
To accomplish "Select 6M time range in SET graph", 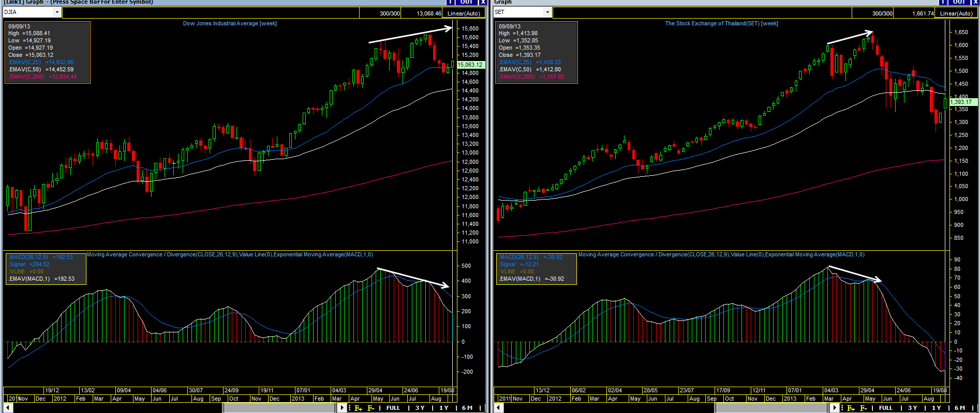I will click(x=960, y=408).
